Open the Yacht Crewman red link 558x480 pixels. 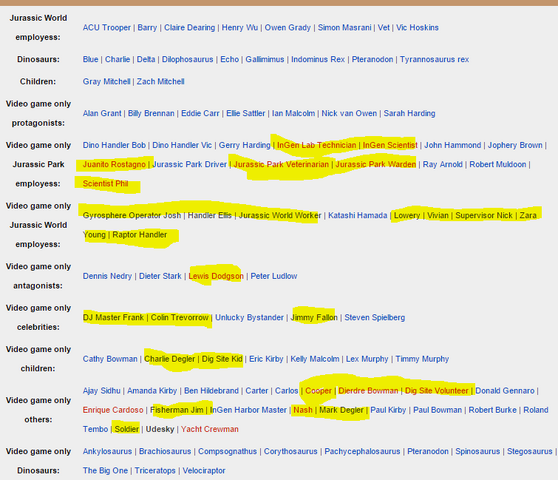(210, 429)
